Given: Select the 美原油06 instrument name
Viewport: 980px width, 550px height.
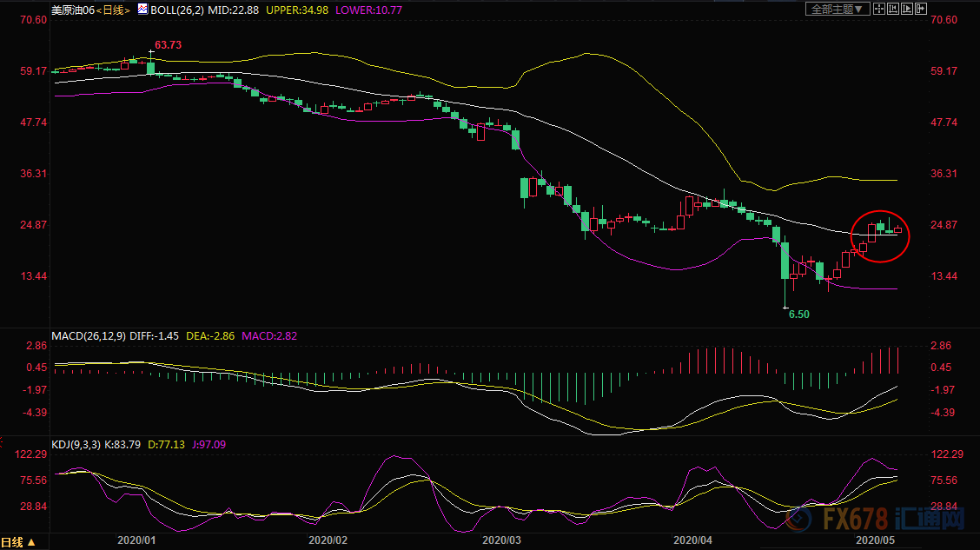Looking at the screenshot, I should point(72,10).
